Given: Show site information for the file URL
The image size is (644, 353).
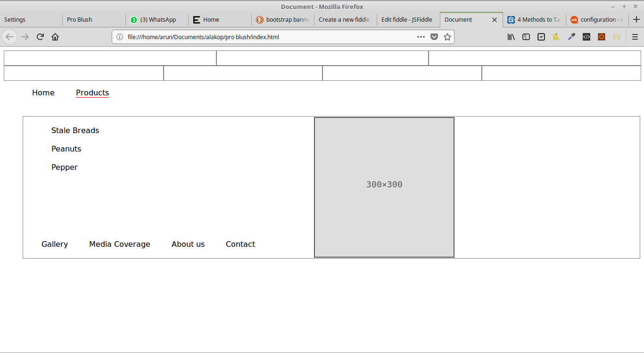Looking at the screenshot, I should pos(120,37).
